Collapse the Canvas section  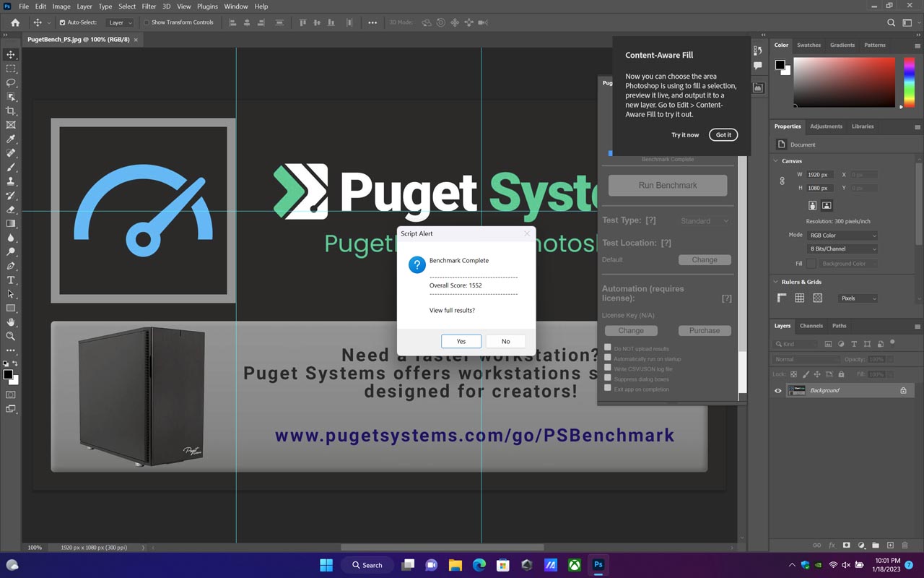coord(776,161)
